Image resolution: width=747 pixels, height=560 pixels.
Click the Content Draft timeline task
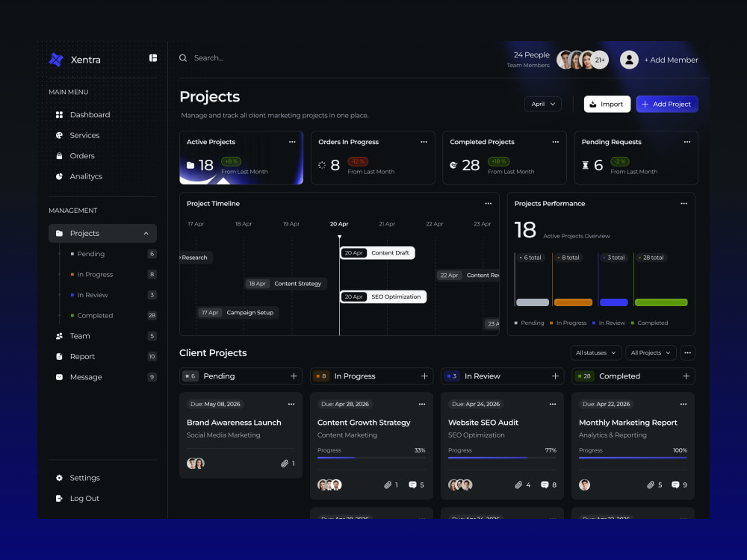click(x=377, y=253)
